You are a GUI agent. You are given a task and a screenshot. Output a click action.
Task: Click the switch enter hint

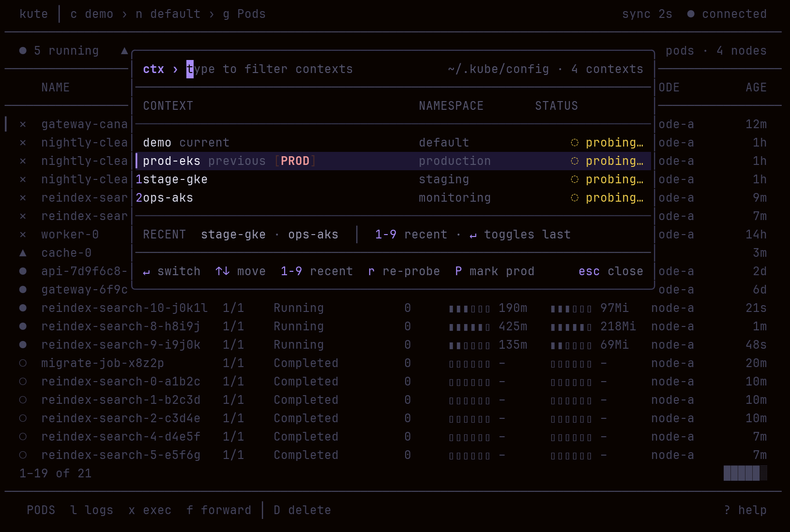(172, 271)
